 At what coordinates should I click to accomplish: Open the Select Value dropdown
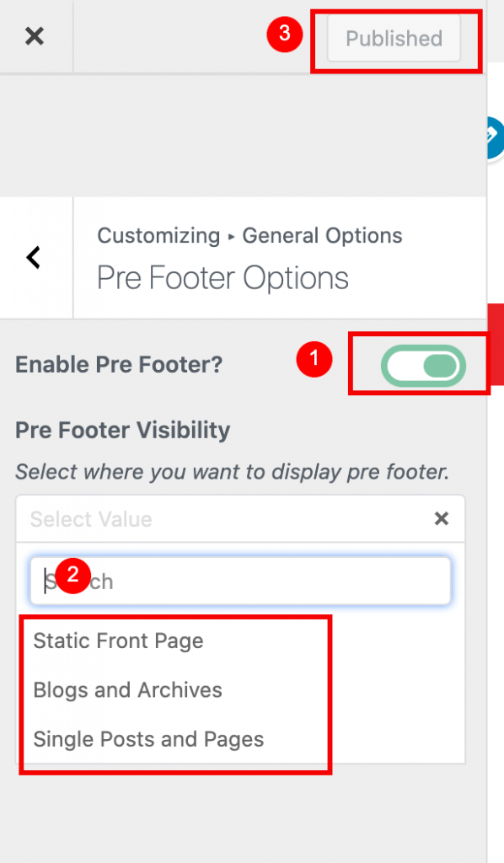[x=240, y=518]
